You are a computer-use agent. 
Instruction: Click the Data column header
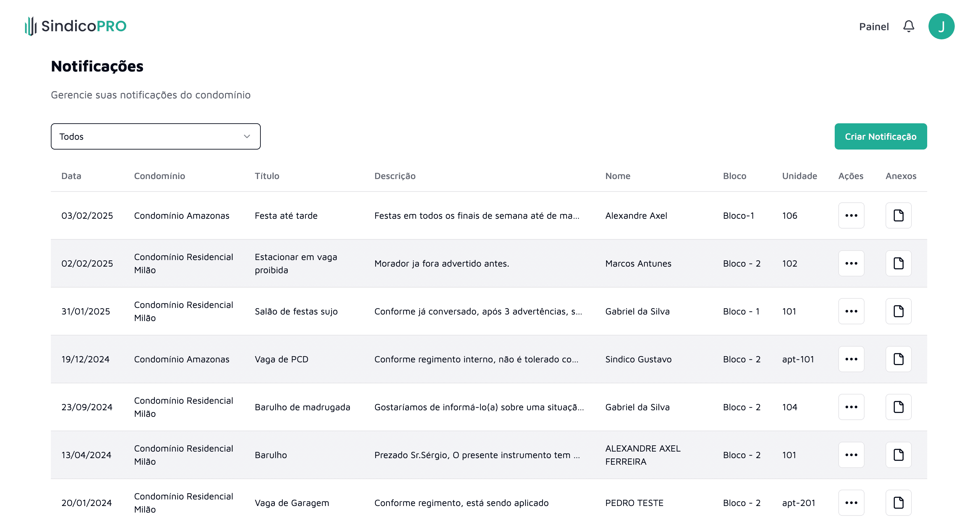[71, 176]
